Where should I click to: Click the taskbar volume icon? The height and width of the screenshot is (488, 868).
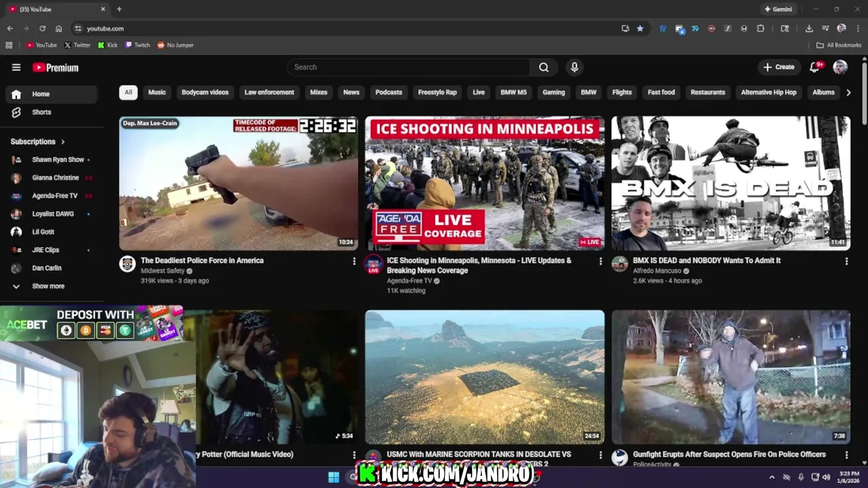(x=827, y=477)
